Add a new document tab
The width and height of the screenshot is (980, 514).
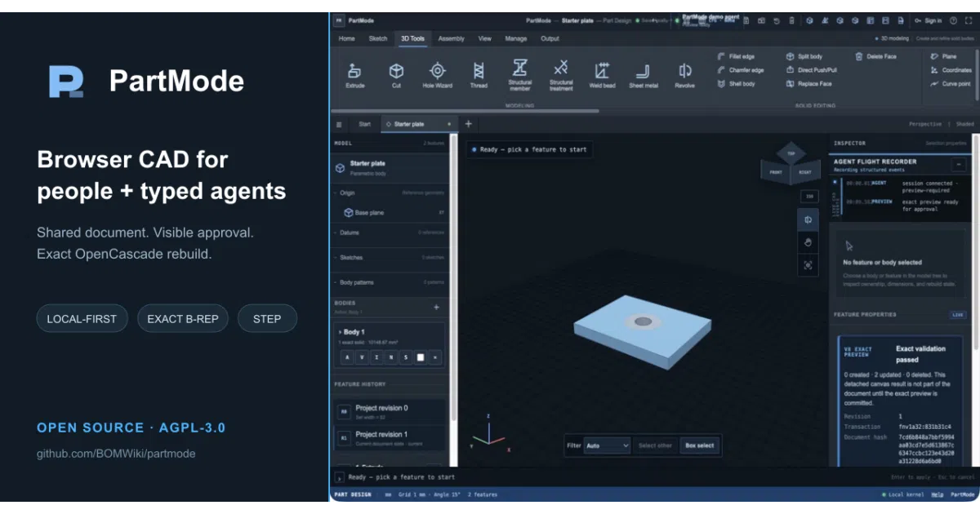click(468, 124)
